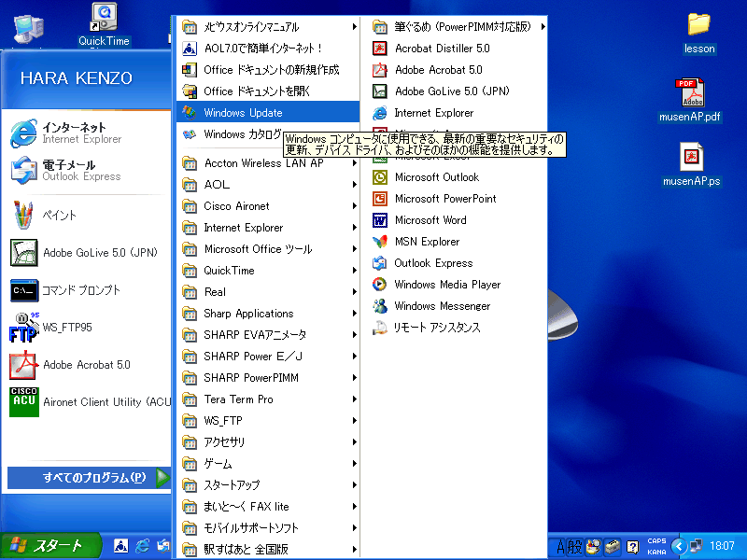Click すべてのプログラム(P) button
This screenshot has width=747, height=560.
click(x=89, y=477)
